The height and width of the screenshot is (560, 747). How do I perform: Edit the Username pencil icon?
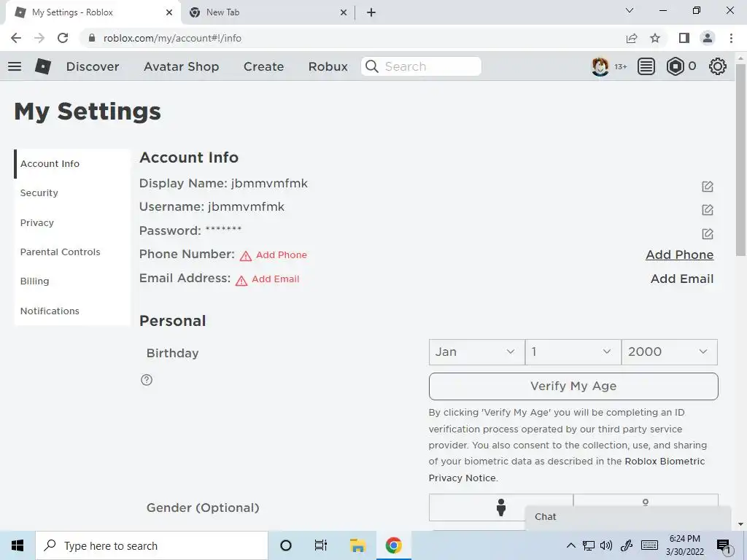coord(708,209)
